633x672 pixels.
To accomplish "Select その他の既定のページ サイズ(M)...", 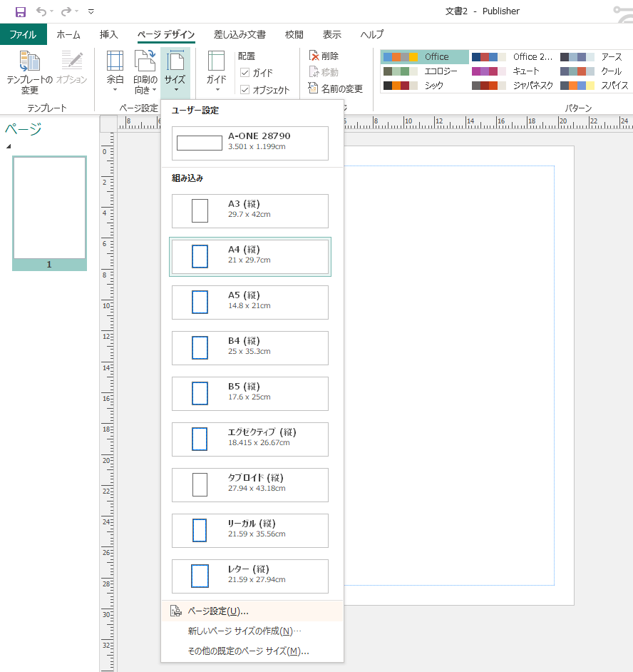I will click(x=252, y=651).
